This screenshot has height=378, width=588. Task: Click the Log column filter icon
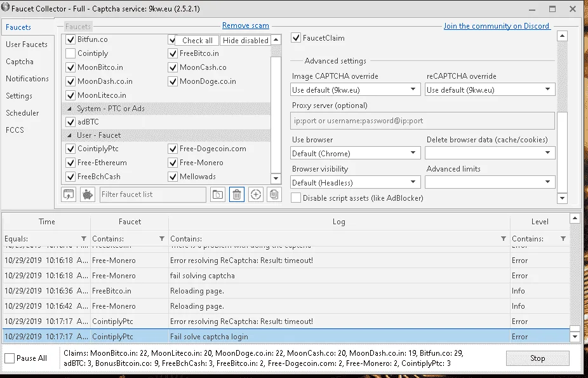504,238
